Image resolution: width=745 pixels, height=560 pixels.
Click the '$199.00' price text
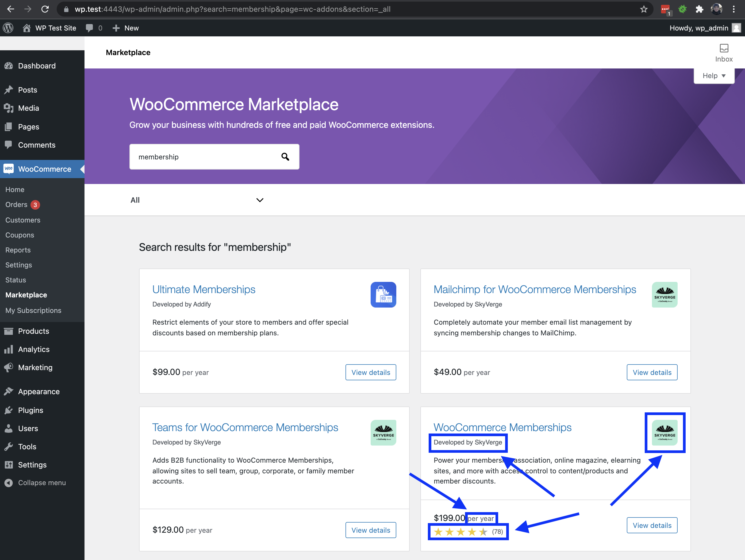(x=449, y=518)
